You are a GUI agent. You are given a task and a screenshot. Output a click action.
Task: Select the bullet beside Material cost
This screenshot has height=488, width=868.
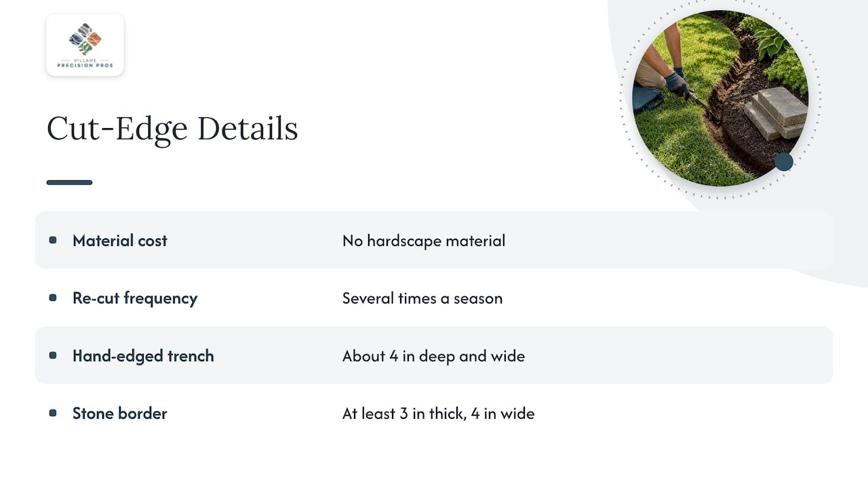coord(53,240)
